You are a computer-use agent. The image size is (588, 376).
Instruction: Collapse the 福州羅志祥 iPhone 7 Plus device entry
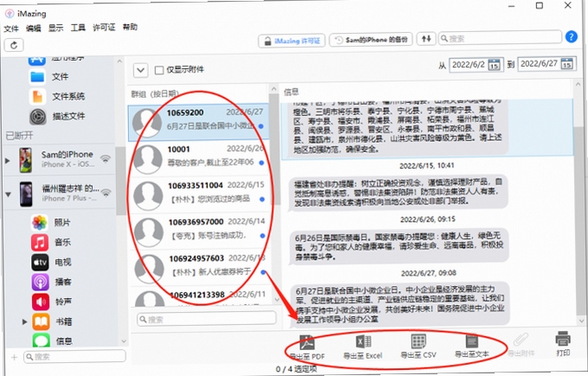[8, 194]
